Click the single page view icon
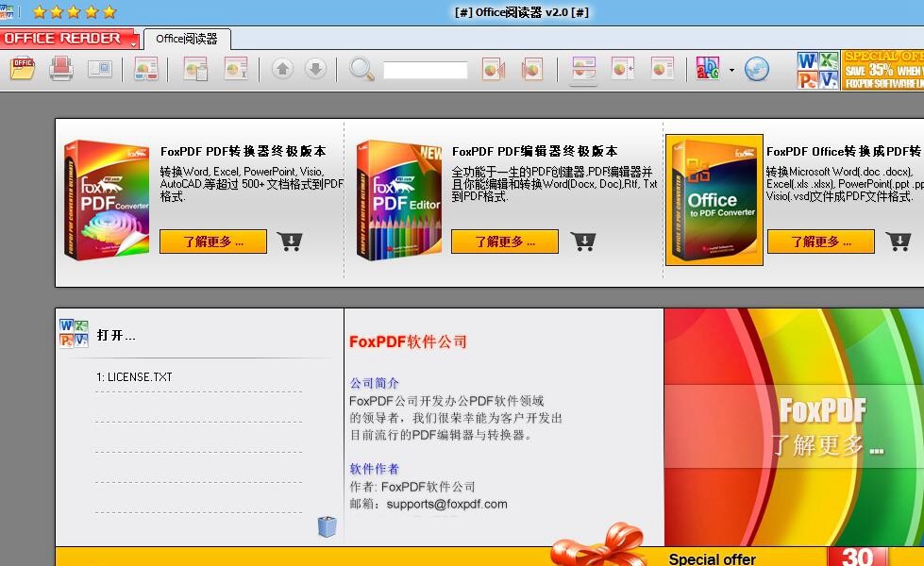 click(663, 69)
